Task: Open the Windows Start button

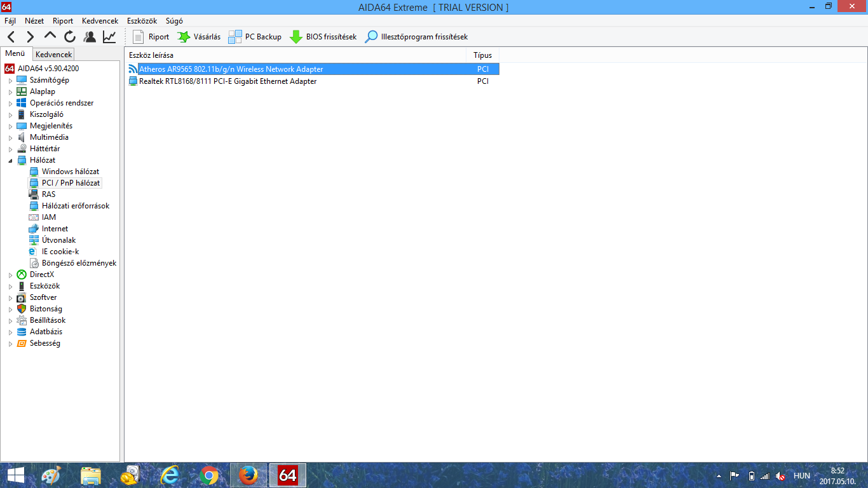Action: tap(16, 475)
